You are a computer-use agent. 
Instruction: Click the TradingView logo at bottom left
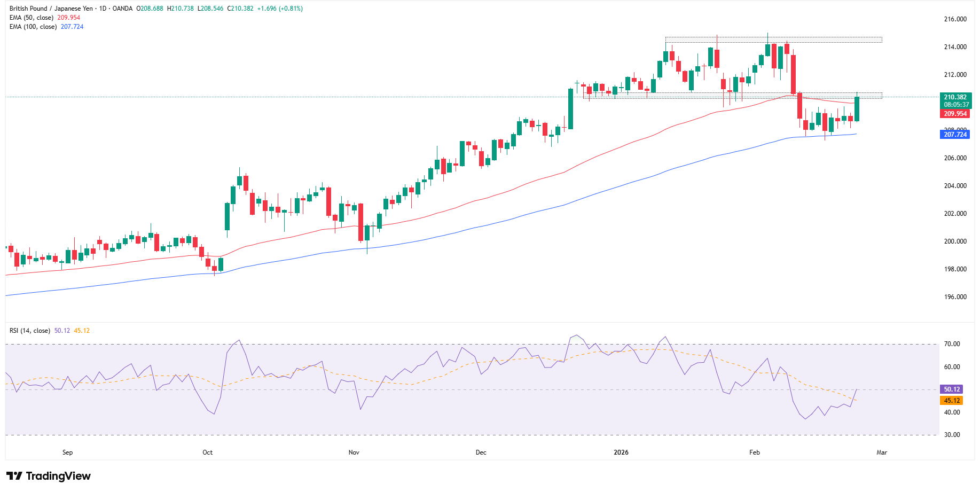coord(47,475)
